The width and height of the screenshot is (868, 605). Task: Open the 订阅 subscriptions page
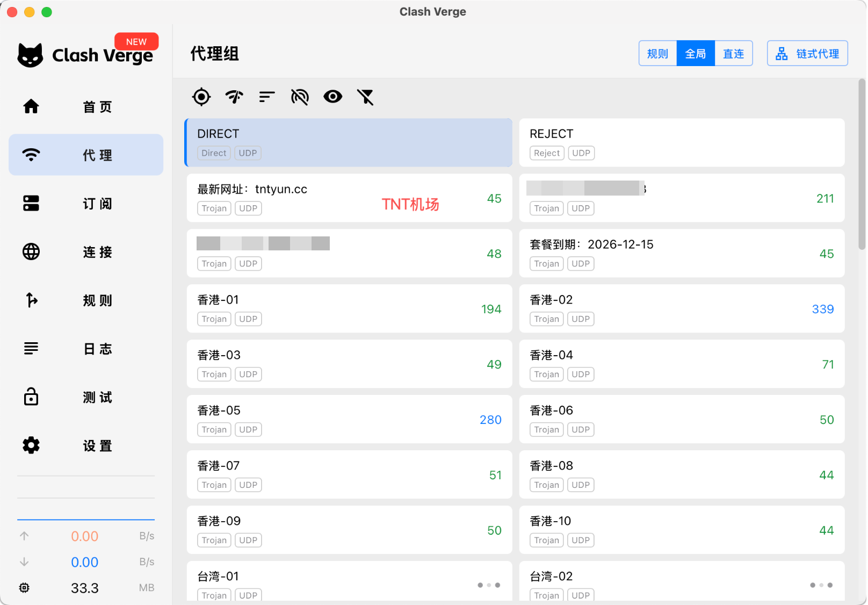click(86, 204)
